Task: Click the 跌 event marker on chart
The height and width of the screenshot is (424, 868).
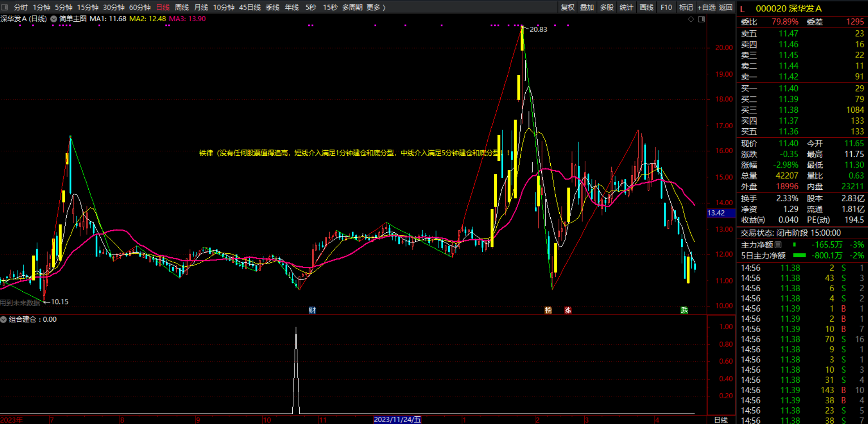Action: (x=684, y=310)
